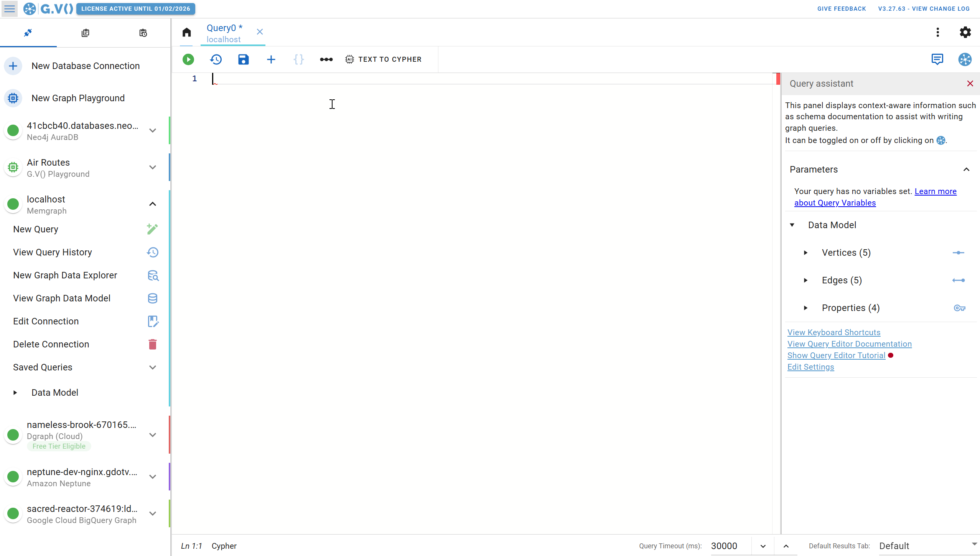
Task: Increase query timeout with up arrow
Action: 786,546
